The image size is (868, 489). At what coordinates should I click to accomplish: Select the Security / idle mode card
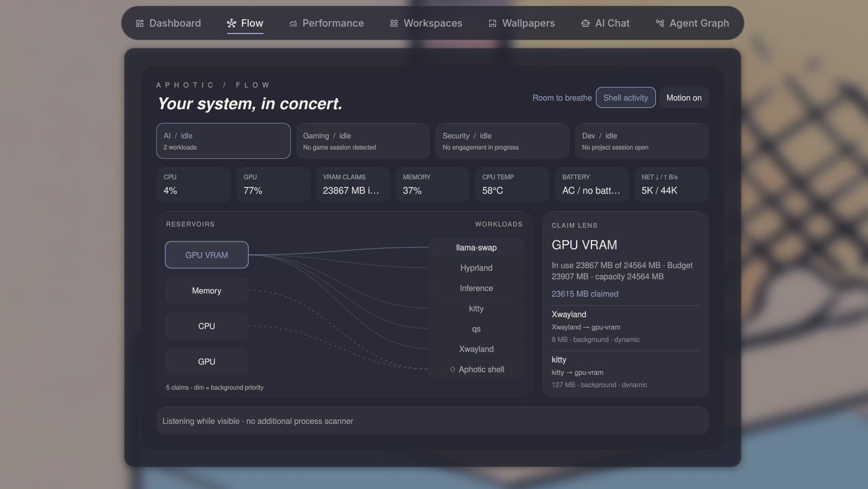[502, 141]
